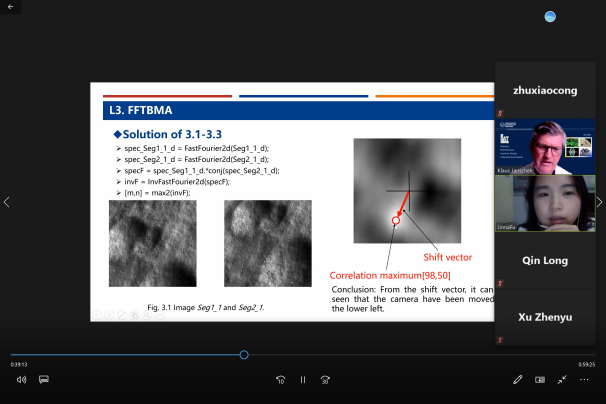This screenshot has height=404, width=606.
Task: Go to previous item using left chevron
Action: 7,202
